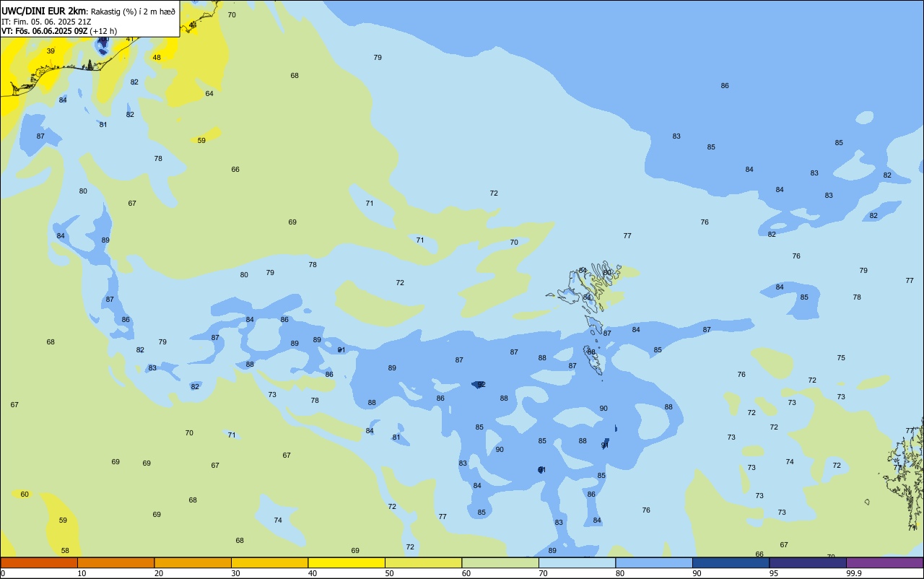Click the purple legend swatch above 99.9
This screenshot has width=924, height=579.
pyautogui.click(x=885, y=562)
